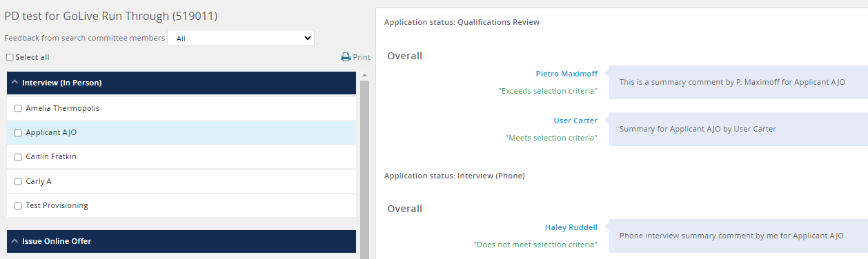Tick the Select all checkbox
868x259 pixels.
coord(10,57)
